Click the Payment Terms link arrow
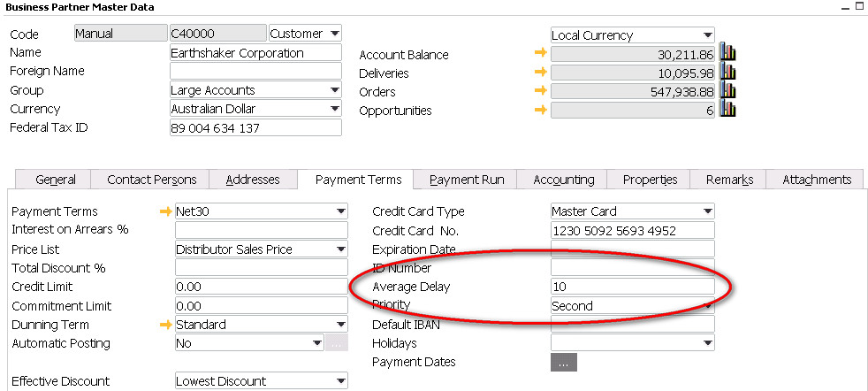This screenshot has width=868, height=391. [x=164, y=211]
